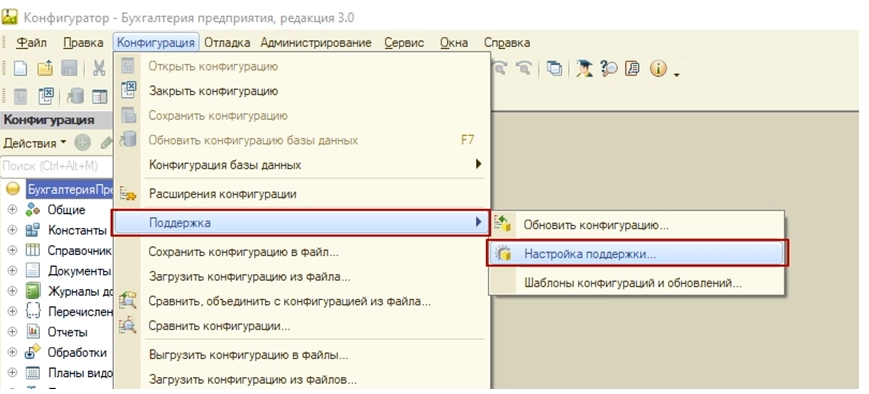Click the Настройка поддержки gear icon
Viewport: 869px width, 394px height.
coord(503,254)
